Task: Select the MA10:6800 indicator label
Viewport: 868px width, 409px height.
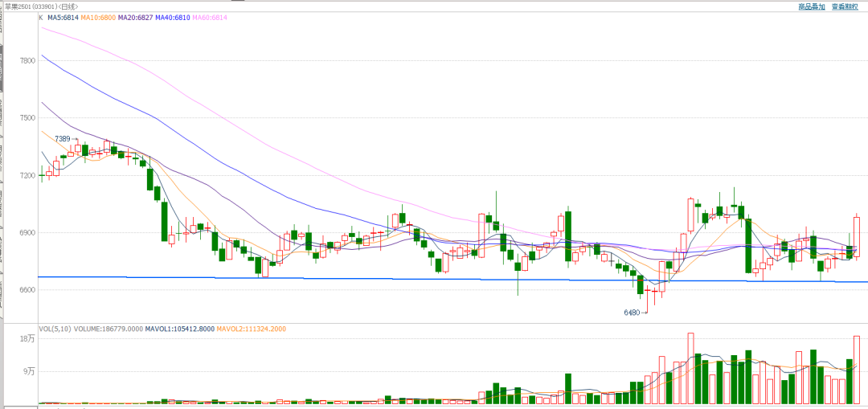Action: click(x=99, y=18)
